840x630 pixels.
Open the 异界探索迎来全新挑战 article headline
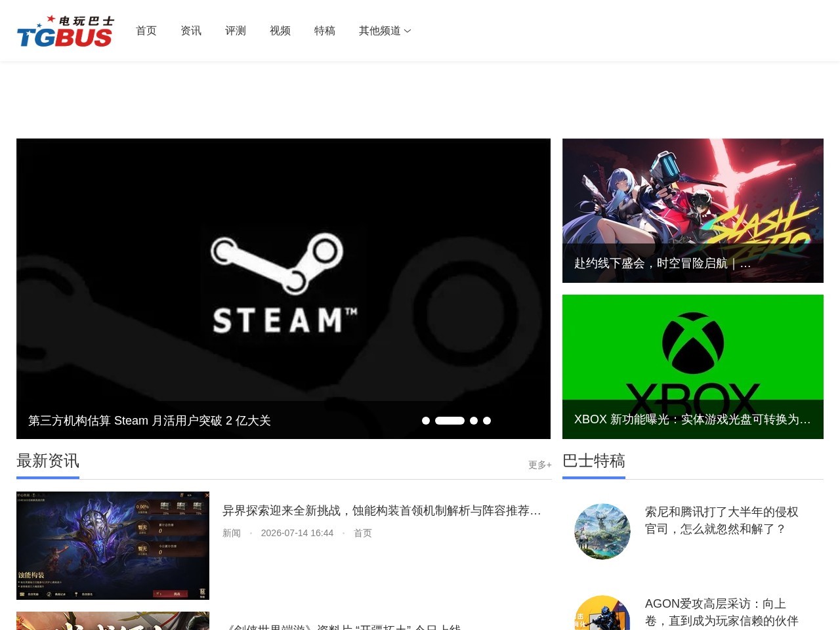382,511
